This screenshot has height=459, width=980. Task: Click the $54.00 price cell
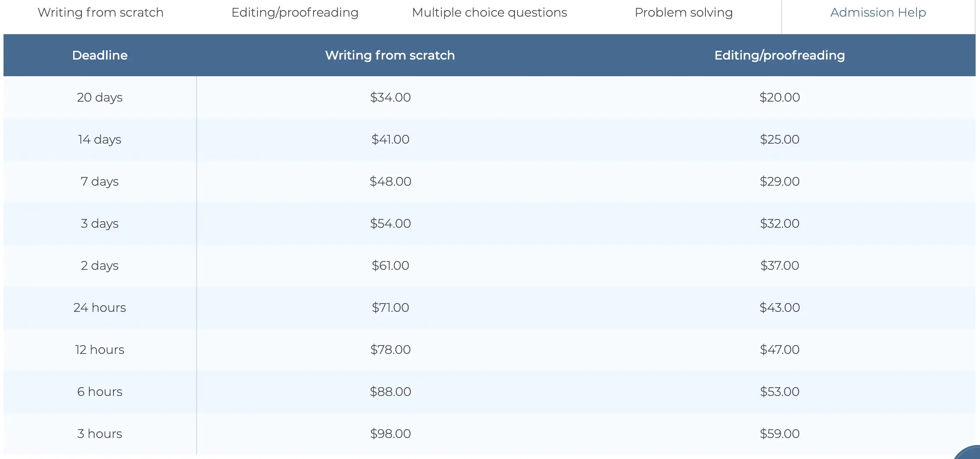390,223
